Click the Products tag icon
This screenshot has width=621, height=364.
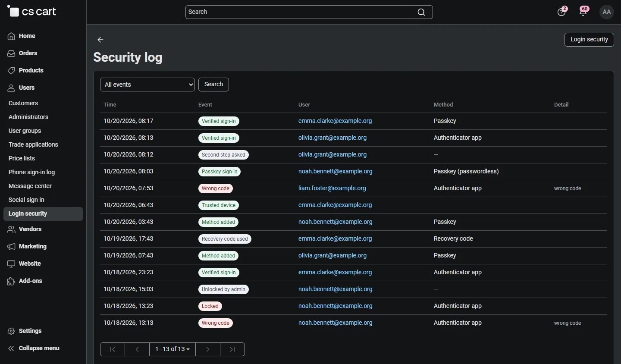(x=11, y=71)
